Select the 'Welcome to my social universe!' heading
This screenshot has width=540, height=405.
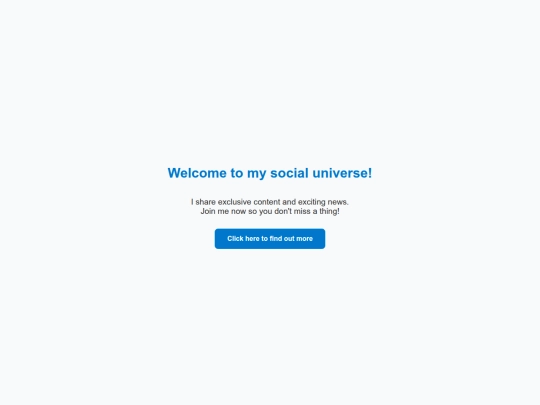pos(270,173)
